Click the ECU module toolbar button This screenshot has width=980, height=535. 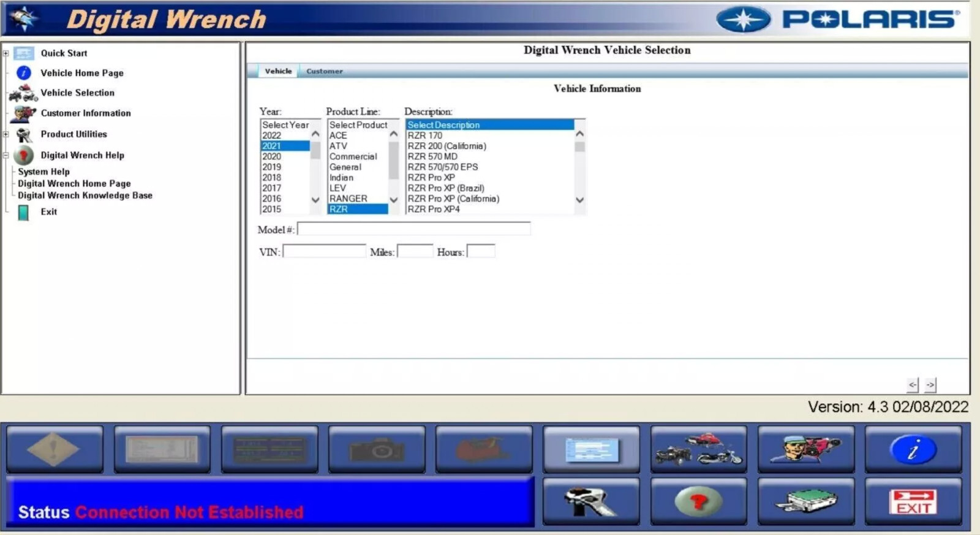coord(806,501)
